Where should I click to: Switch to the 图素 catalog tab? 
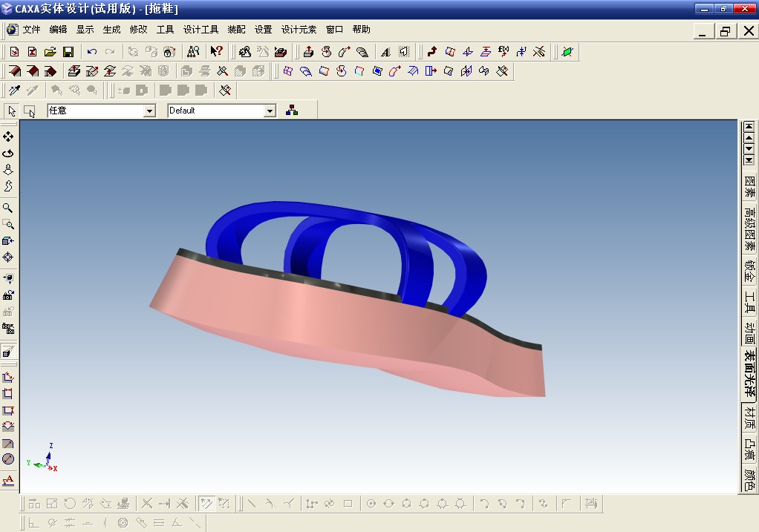(749, 187)
